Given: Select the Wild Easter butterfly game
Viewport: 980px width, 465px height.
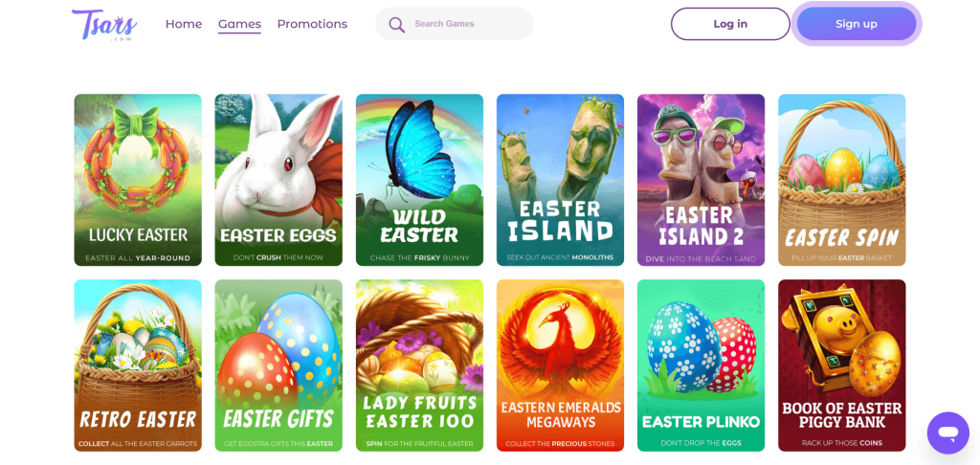Looking at the screenshot, I should pyautogui.click(x=419, y=180).
